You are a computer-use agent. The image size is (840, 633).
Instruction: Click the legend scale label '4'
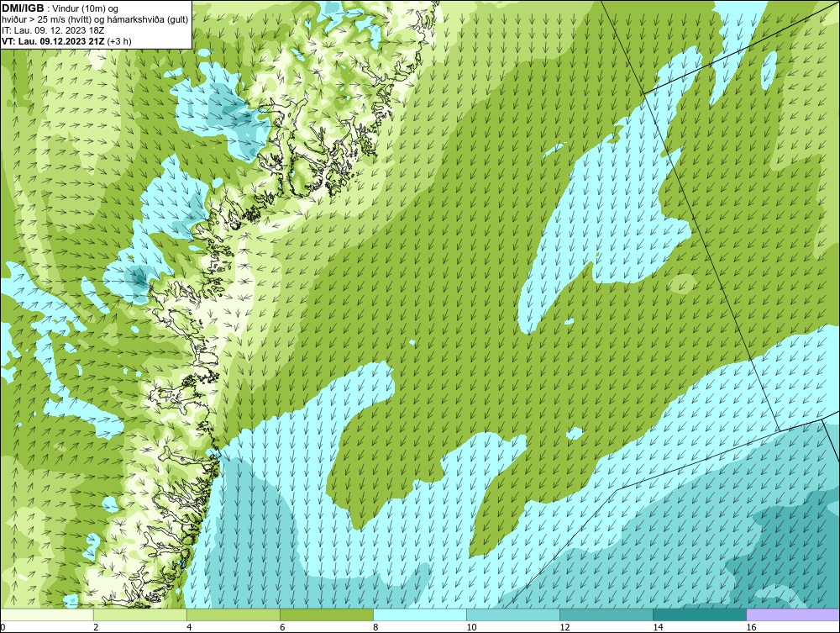[x=189, y=627]
